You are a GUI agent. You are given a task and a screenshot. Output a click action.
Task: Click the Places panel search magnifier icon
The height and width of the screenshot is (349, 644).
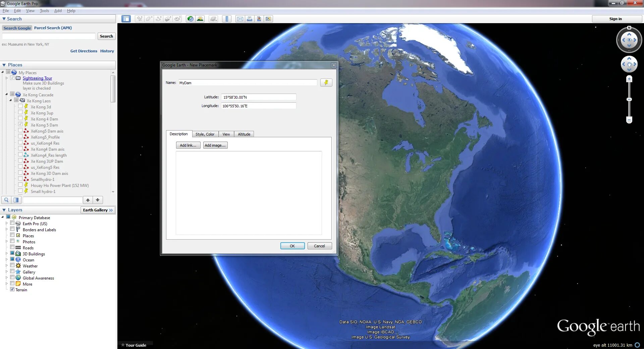coord(6,200)
